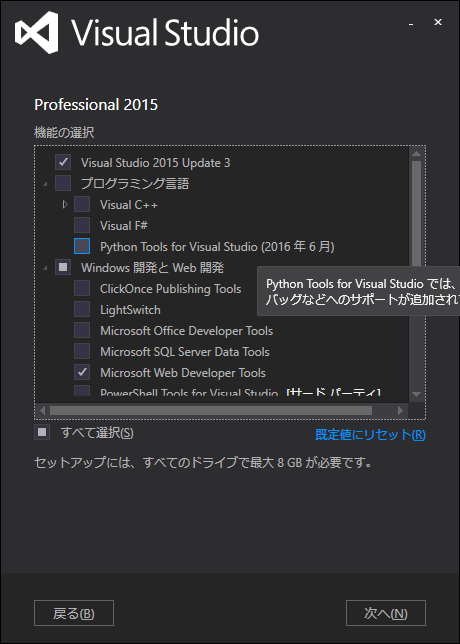460x644 pixels.
Task: Check Python Tools for Visual Studio checkbox
Action: 82,246
